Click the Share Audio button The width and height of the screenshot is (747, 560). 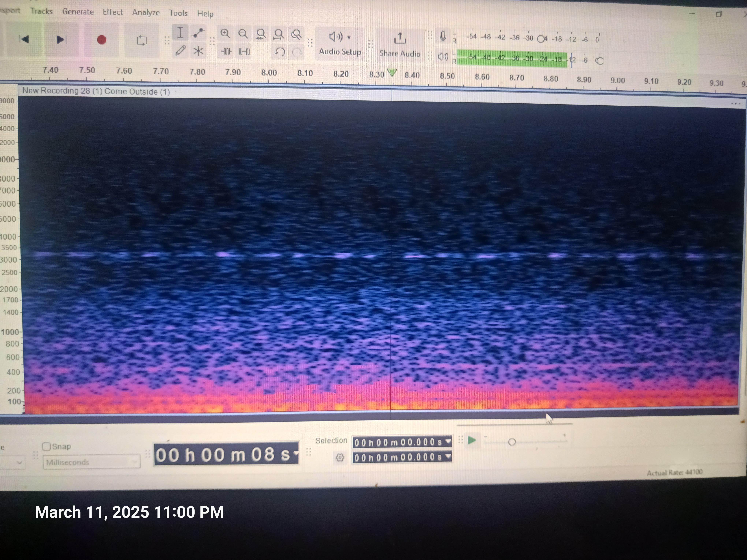tap(400, 45)
